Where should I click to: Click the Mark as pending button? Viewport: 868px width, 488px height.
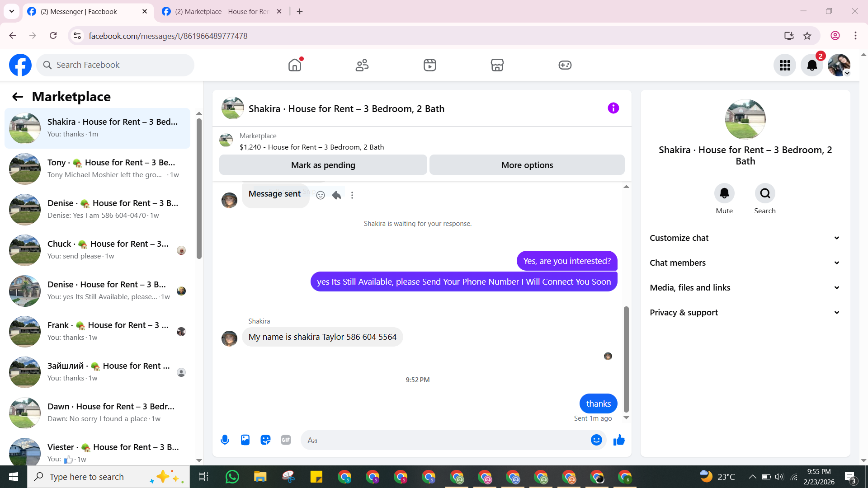pos(323,165)
